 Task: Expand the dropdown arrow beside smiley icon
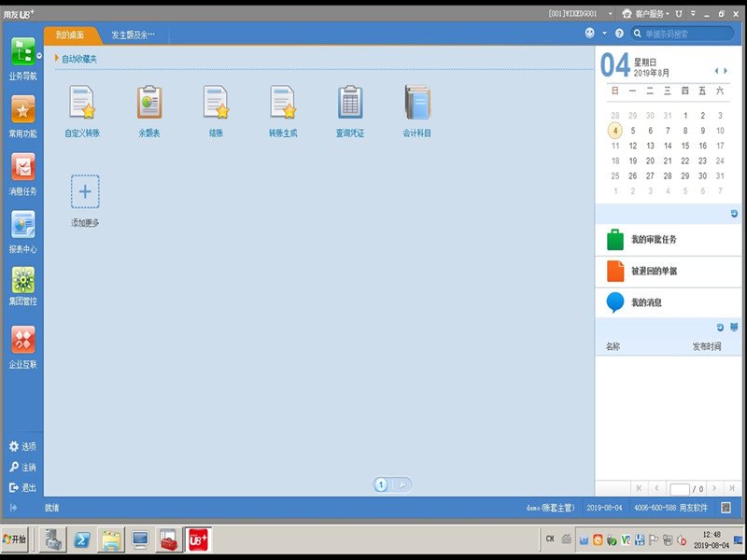[603, 34]
